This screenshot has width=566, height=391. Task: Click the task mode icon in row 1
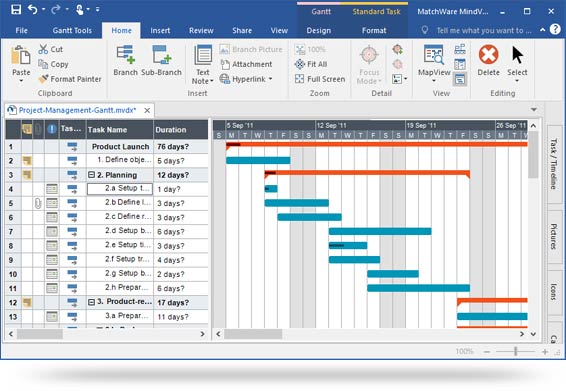73,147
